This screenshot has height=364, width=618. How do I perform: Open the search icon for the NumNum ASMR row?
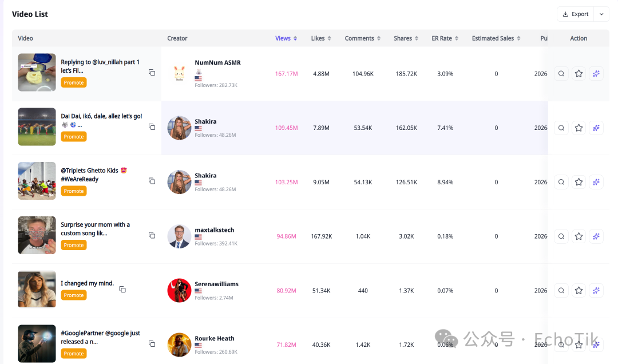click(x=561, y=74)
